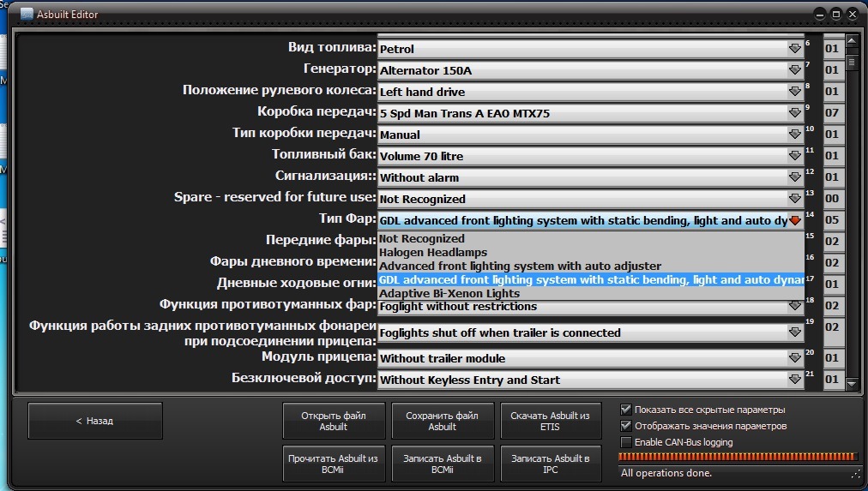
Task: Open the Spare reserved for future use dropdown
Action: [x=591, y=199]
